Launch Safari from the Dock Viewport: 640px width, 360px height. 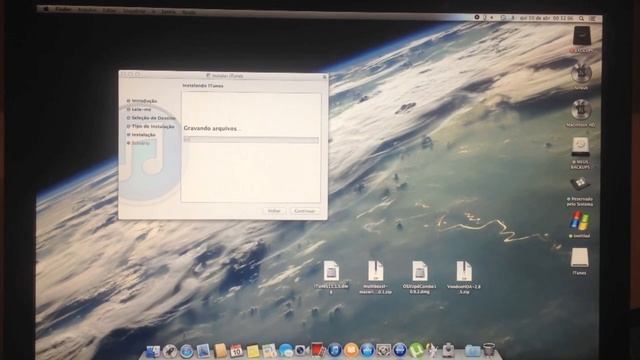(x=187, y=351)
